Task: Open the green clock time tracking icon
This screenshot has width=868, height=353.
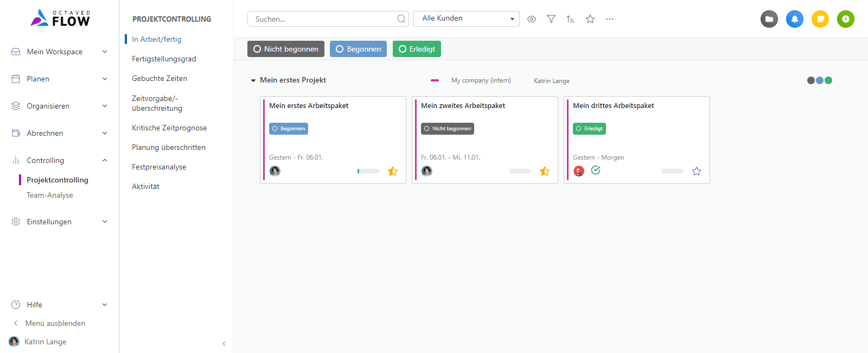Action: (846, 19)
